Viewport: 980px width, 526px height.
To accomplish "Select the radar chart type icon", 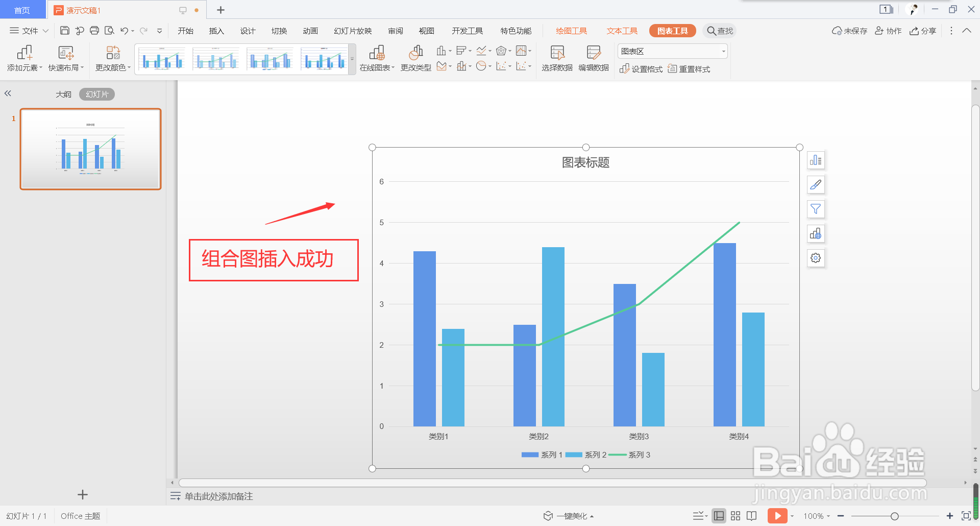I will click(501, 51).
